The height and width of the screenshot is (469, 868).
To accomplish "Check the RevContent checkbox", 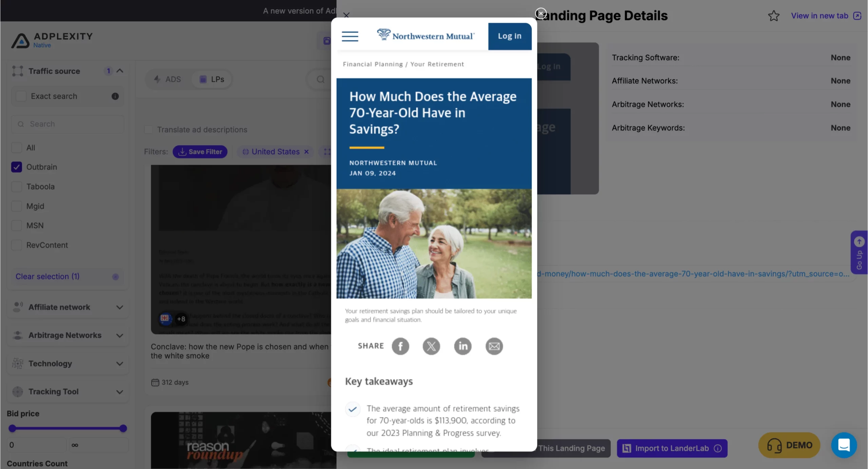I will pos(17,245).
